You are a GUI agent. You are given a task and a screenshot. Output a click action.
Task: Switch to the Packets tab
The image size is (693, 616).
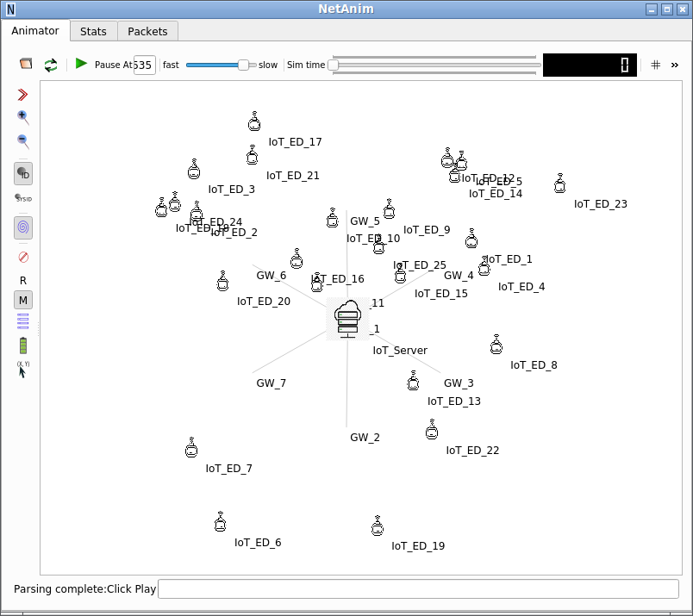coord(147,31)
